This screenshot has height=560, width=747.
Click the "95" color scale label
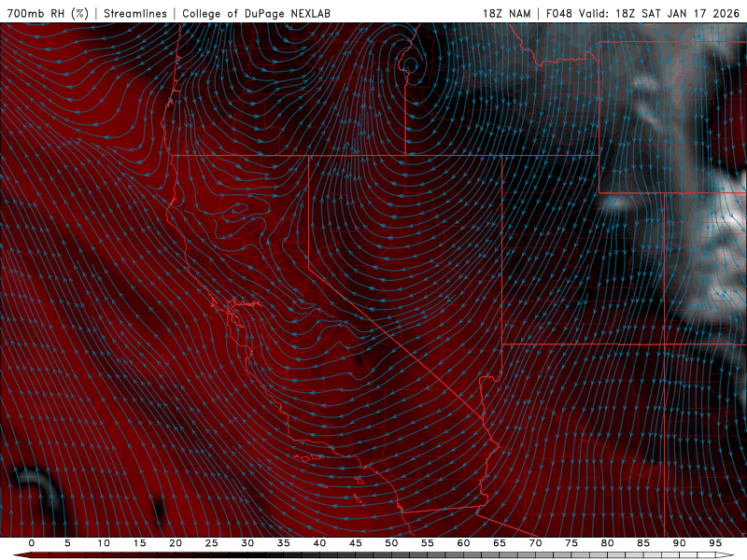[x=715, y=543]
